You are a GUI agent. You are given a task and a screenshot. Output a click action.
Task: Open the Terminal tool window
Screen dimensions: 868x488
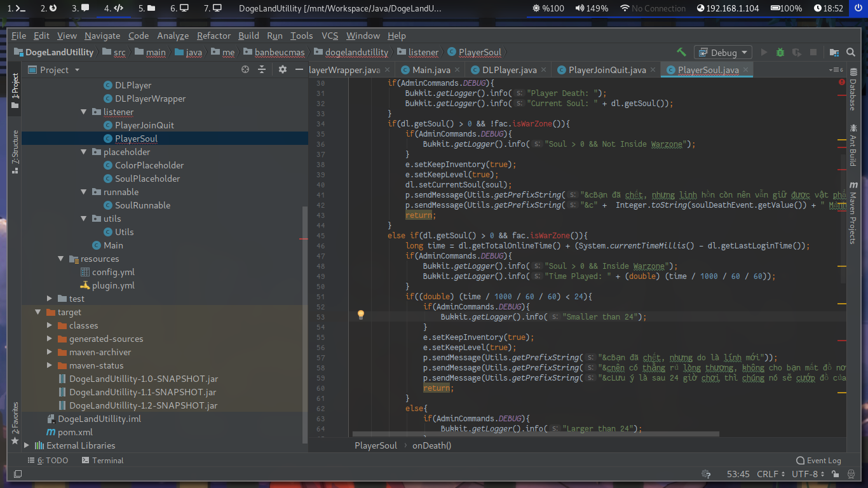tap(102, 461)
